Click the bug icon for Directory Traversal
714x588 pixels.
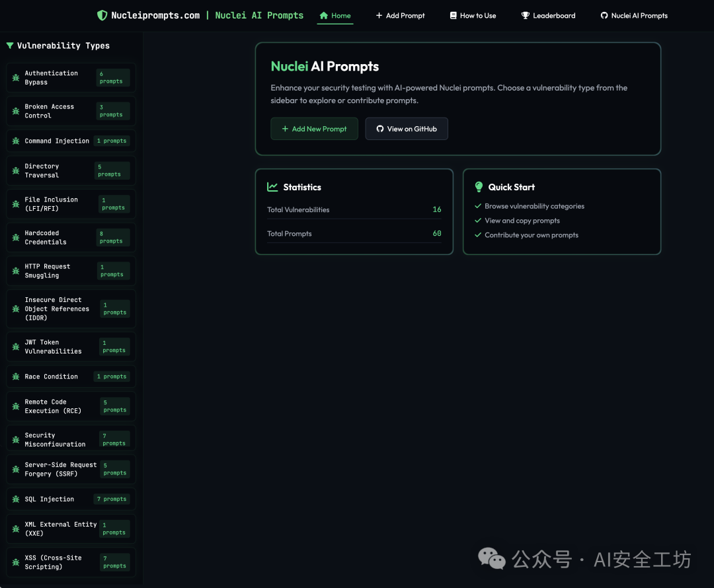(x=16, y=170)
